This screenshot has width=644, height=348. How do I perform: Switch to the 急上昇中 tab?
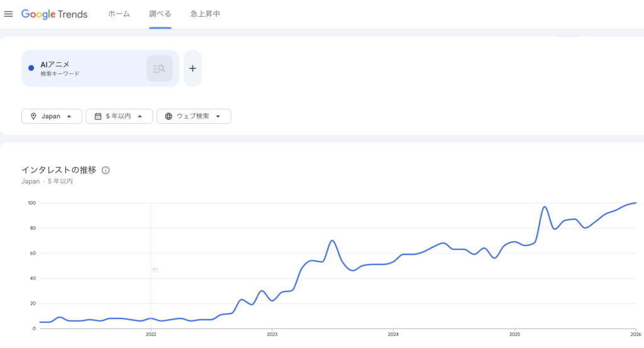(x=205, y=14)
